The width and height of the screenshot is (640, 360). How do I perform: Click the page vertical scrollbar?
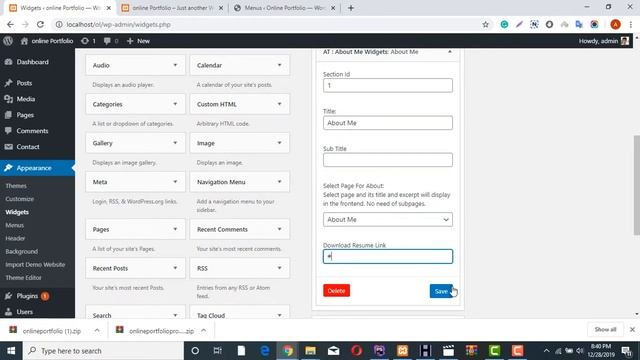pyautogui.click(x=637, y=185)
